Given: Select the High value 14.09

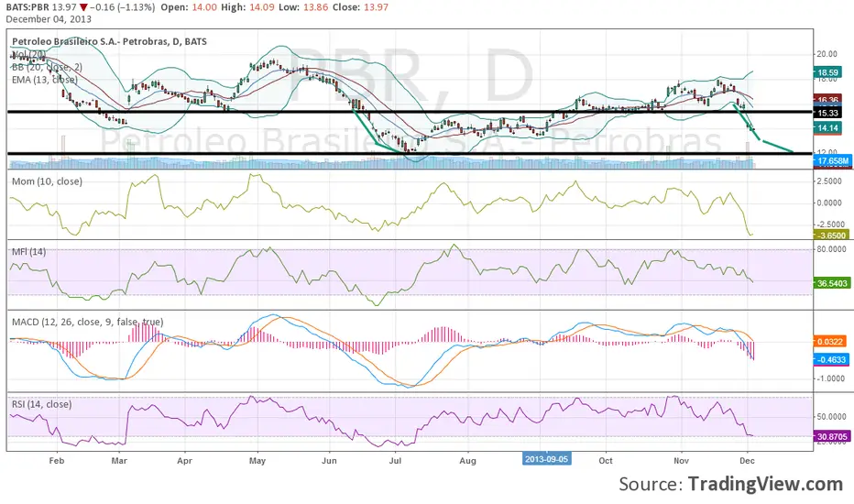Looking at the screenshot, I should (264, 7).
